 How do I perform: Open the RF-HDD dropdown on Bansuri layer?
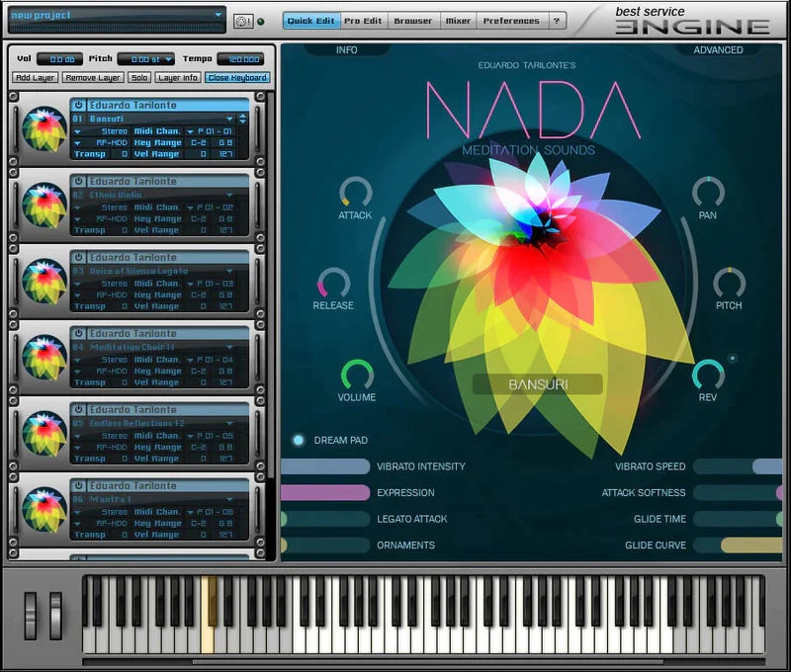77,143
